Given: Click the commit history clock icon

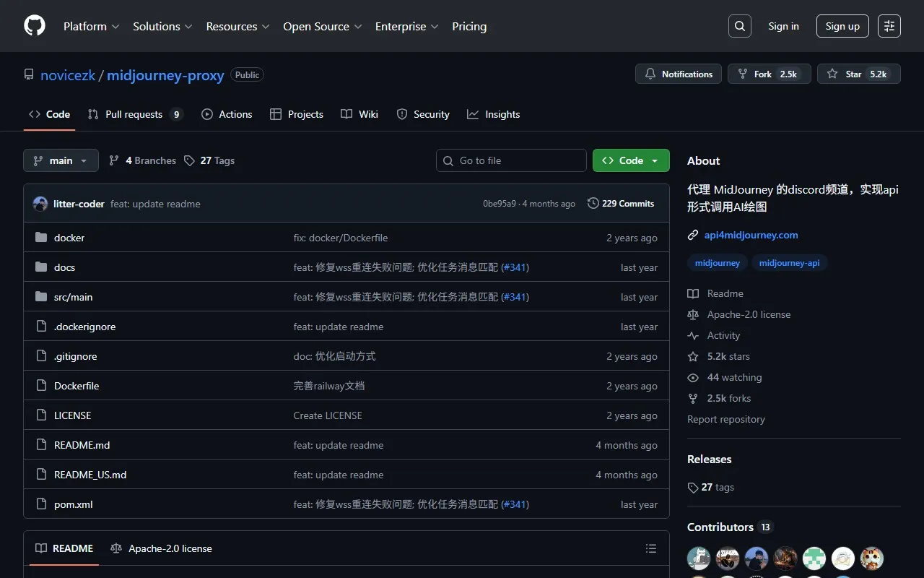Looking at the screenshot, I should [593, 204].
